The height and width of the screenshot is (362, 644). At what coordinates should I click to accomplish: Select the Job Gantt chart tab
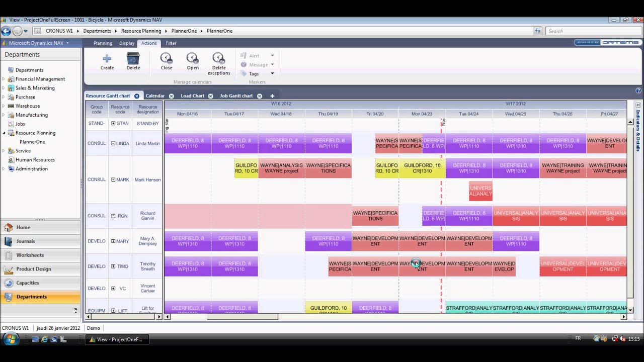click(236, 96)
